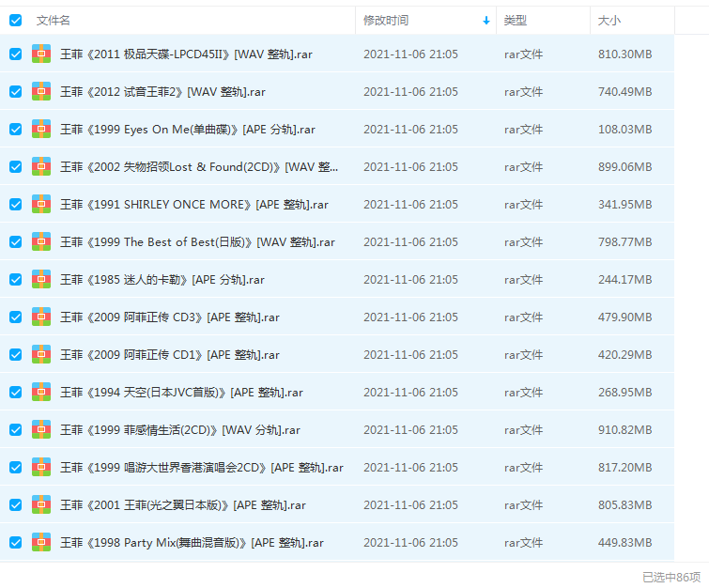Open 唱游大世界香港演唱会2CD file name
Viewport: 709px width, 588px height.
[x=201, y=467]
